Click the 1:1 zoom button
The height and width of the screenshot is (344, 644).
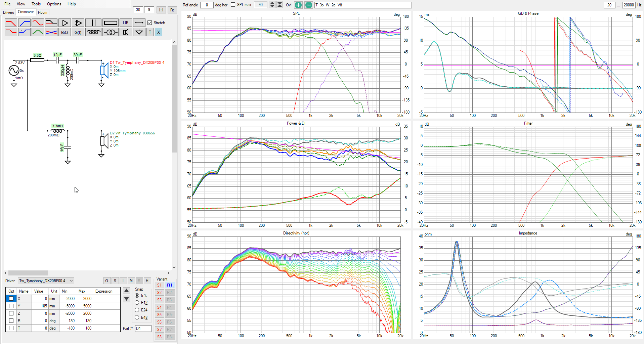[161, 10]
